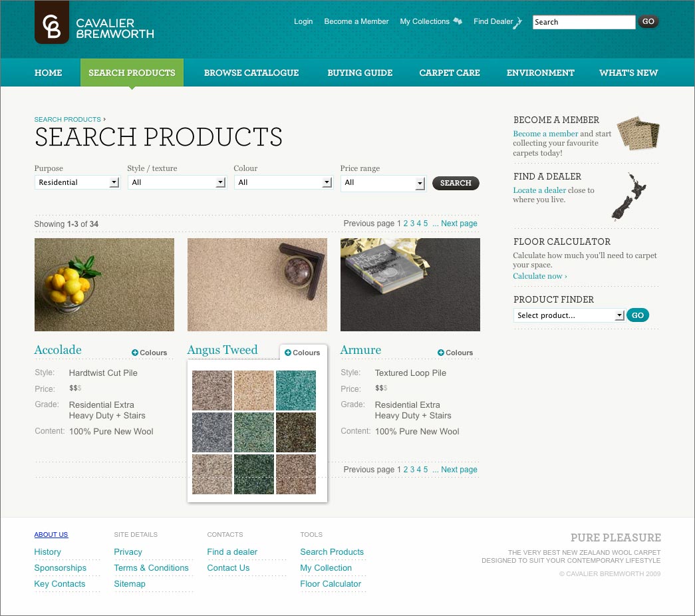Open the Floor Calculator footer link

331,584
